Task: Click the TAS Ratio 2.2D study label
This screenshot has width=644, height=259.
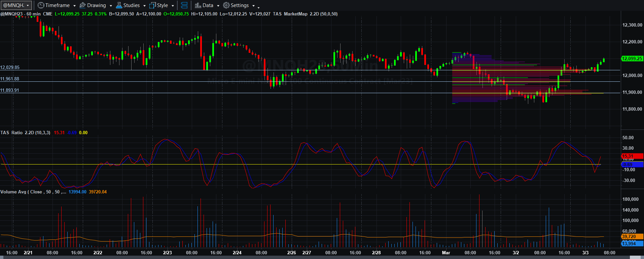Action: click(x=25, y=133)
